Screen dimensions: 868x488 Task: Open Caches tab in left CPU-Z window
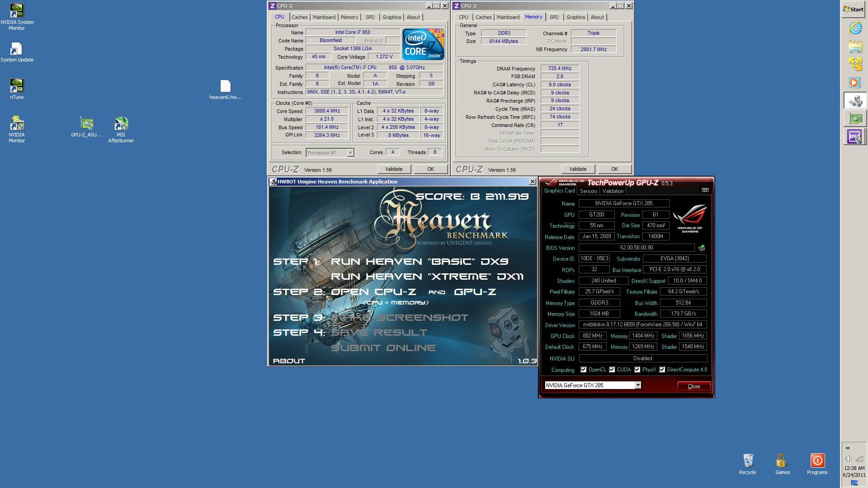click(x=299, y=17)
